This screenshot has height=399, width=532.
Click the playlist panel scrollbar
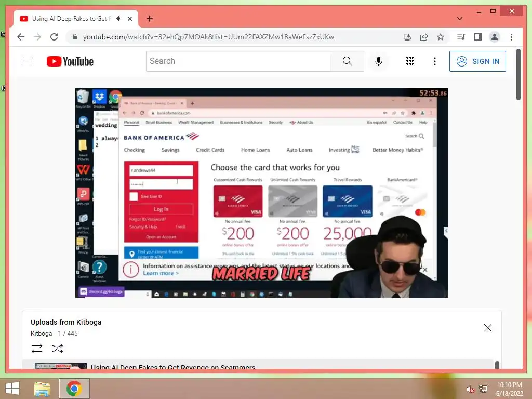coord(497,365)
